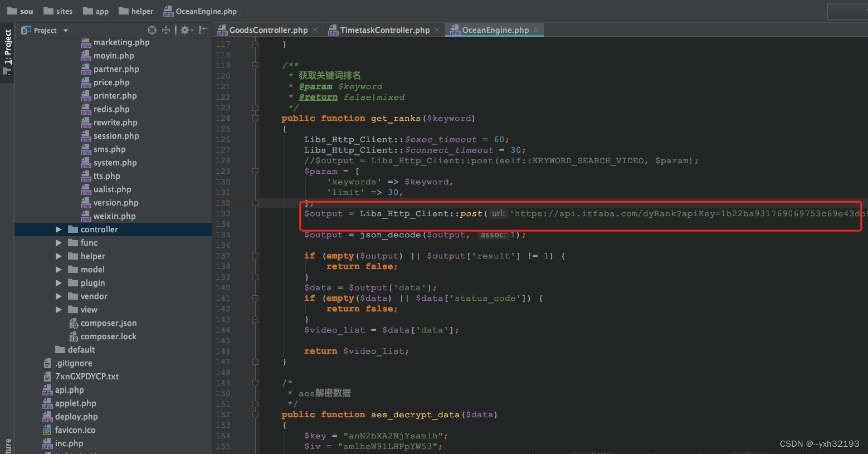
Task: Close the GoodsController.php tab
Action: pos(315,30)
